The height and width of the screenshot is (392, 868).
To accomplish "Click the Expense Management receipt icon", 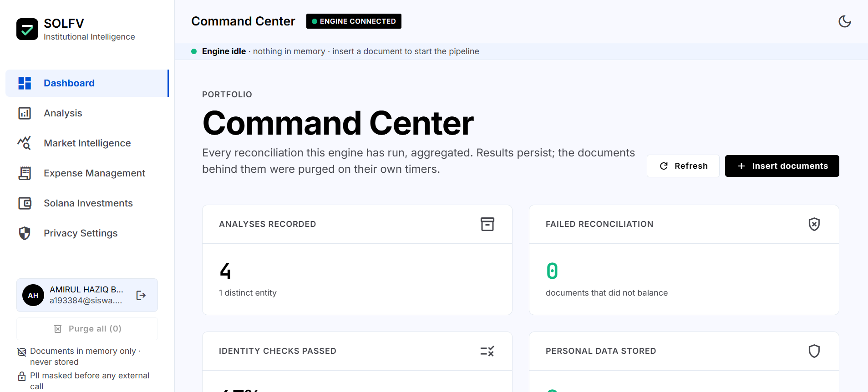I will [x=25, y=173].
